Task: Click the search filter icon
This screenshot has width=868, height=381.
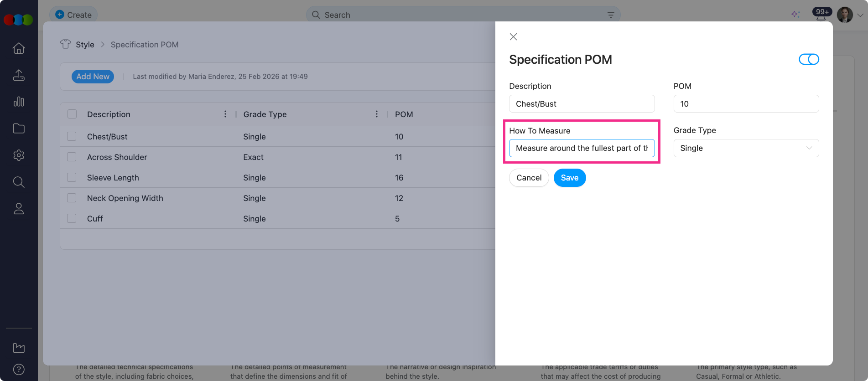Action: [x=611, y=15]
